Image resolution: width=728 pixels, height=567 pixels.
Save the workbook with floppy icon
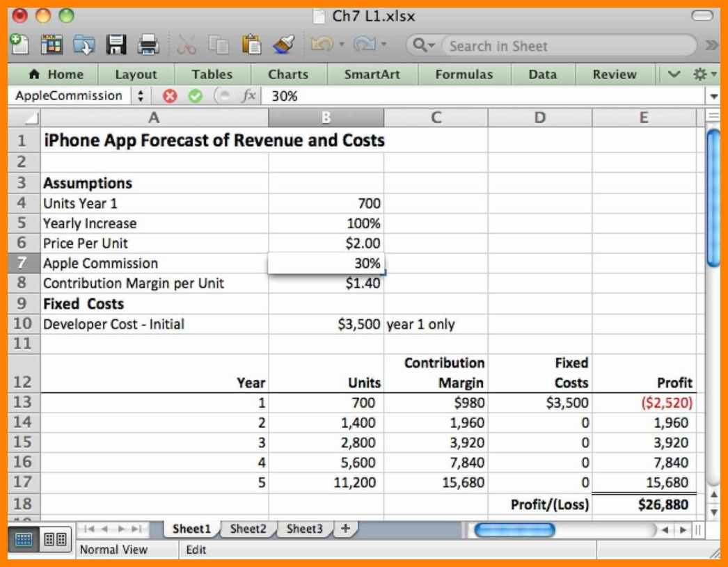pyautogui.click(x=116, y=45)
